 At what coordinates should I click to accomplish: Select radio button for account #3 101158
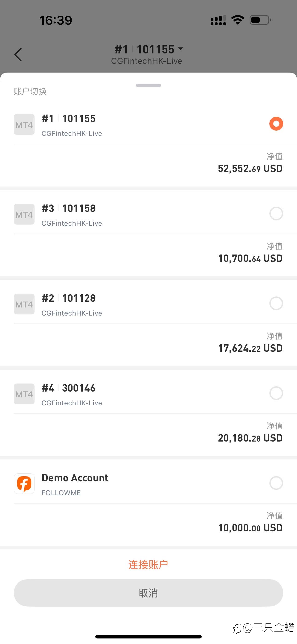click(276, 214)
